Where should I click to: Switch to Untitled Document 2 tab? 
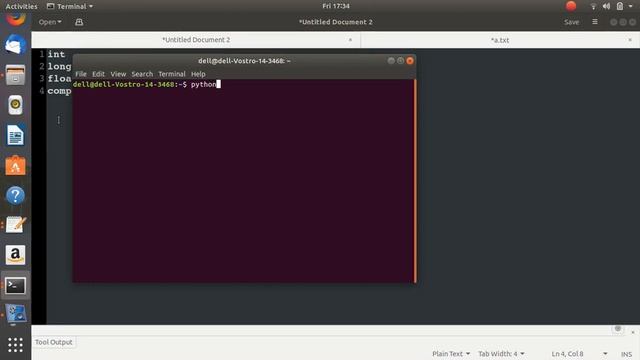196,40
